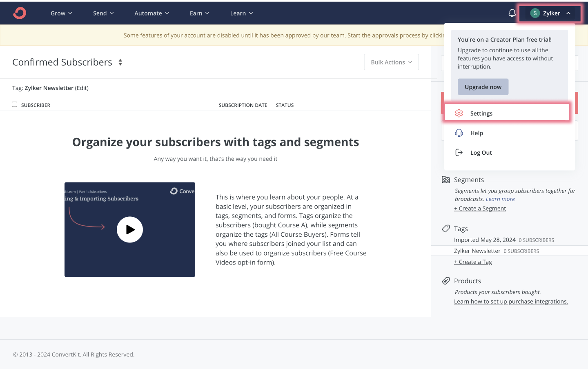Viewport: 588px width, 369px height.
Task: Expand the Learn menu
Action: point(242,13)
